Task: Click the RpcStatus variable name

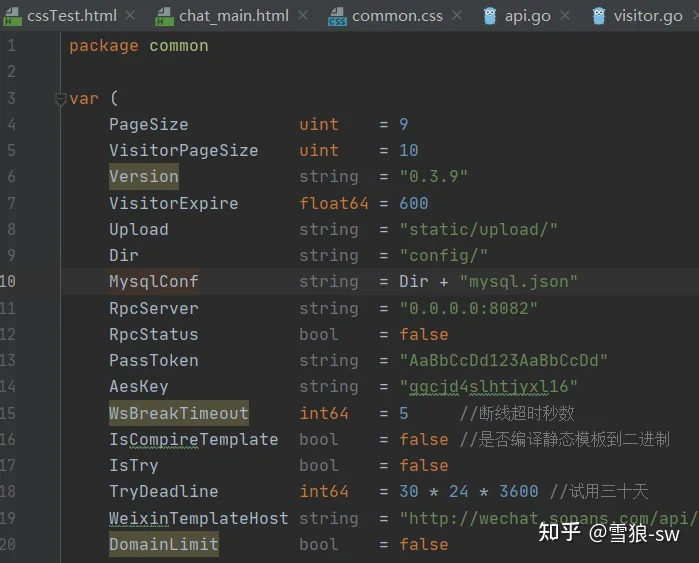Action: coord(153,334)
